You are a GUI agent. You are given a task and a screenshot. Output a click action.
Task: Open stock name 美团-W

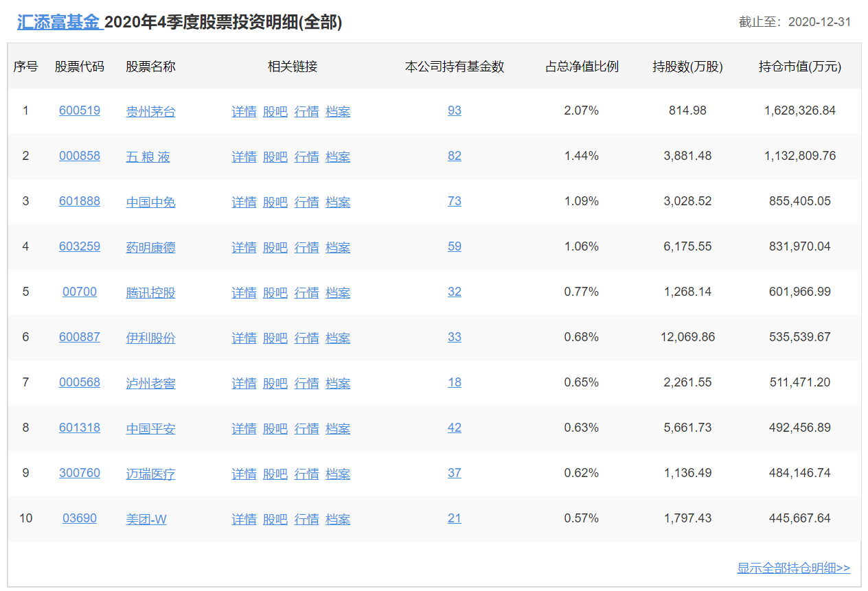coord(146,519)
